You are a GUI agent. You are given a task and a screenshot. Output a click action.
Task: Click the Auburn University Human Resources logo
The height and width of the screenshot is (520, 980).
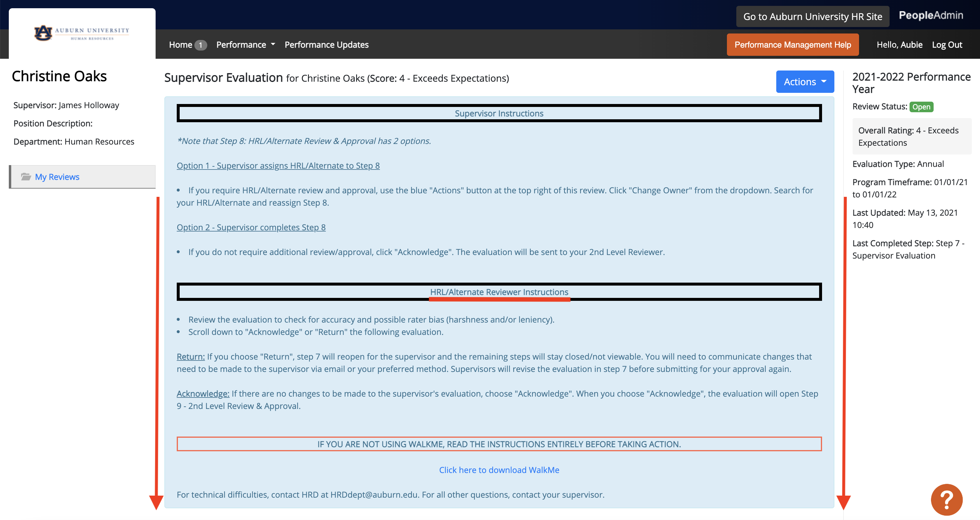click(x=82, y=33)
